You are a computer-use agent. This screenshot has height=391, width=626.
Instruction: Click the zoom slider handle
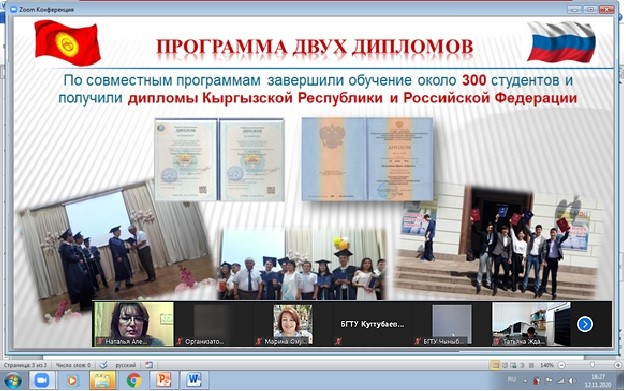click(x=592, y=365)
